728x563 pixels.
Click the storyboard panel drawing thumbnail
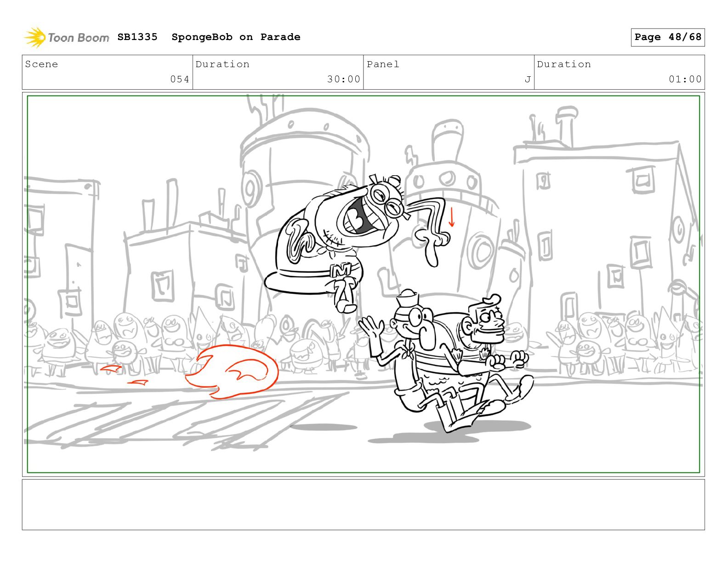[x=364, y=284]
